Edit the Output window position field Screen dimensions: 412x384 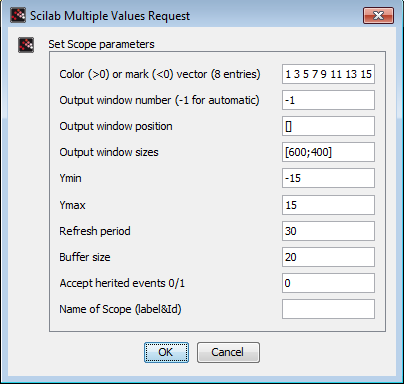[x=328, y=126]
